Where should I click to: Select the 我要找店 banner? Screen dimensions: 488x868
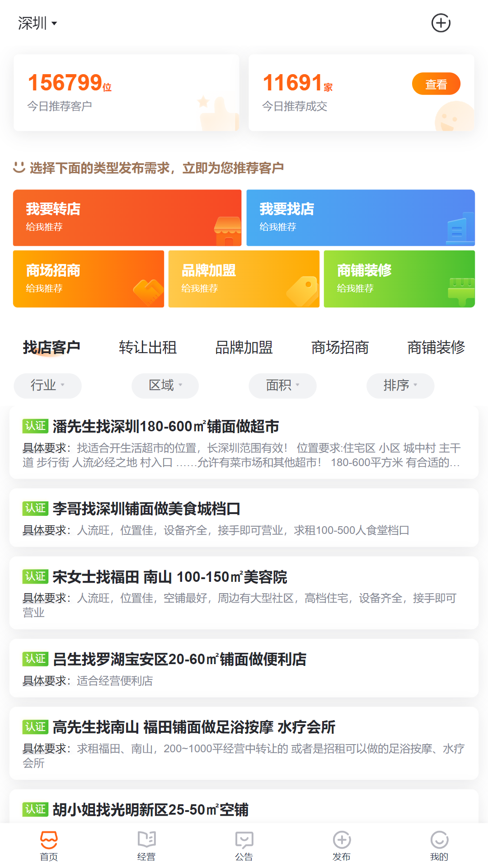(360, 218)
